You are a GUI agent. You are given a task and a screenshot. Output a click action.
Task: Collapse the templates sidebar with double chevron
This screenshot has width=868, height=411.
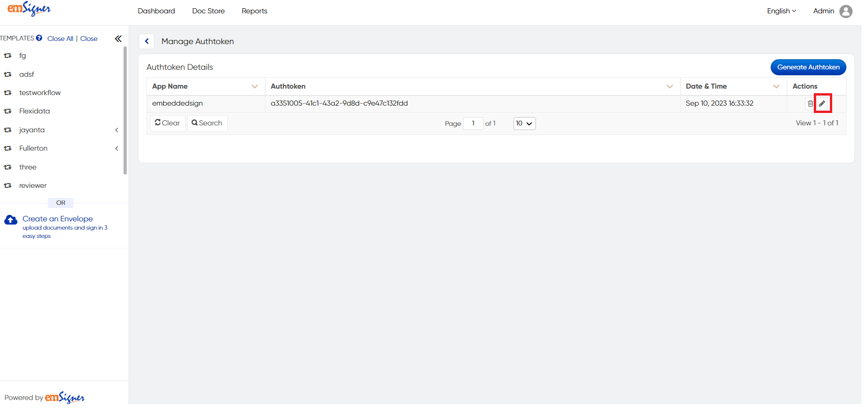tap(118, 39)
